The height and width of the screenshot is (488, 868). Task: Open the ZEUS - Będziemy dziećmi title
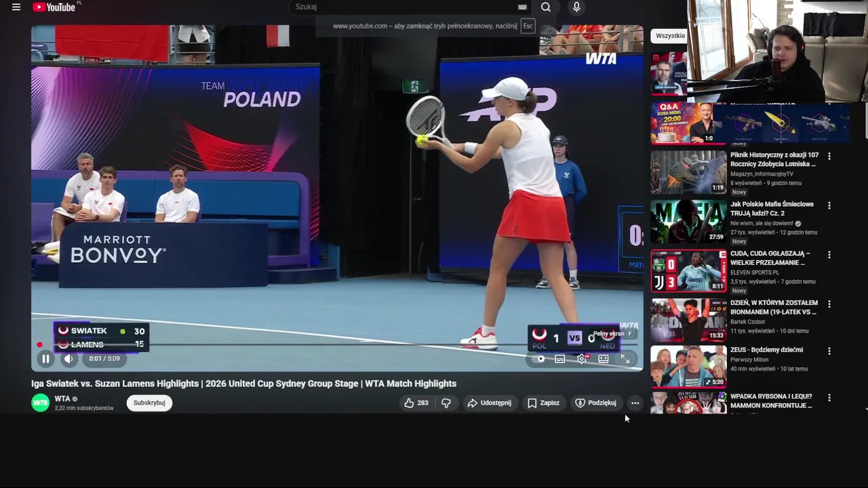[766, 350]
